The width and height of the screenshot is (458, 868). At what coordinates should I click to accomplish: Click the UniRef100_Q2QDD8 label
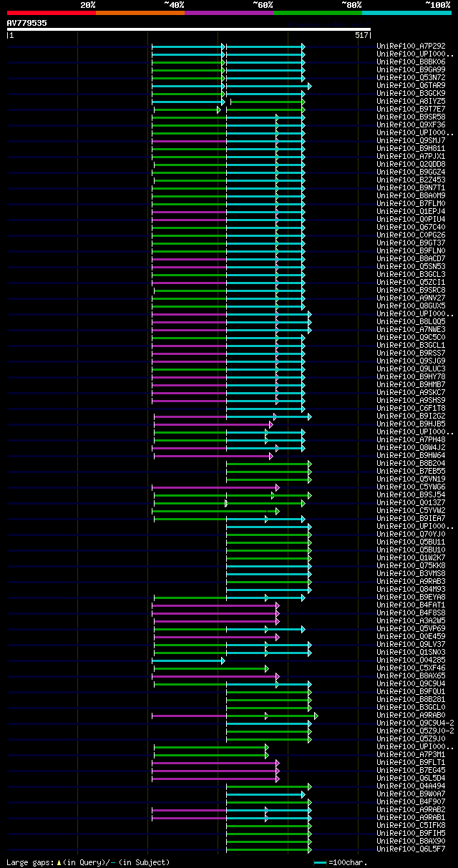tap(412, 164)
